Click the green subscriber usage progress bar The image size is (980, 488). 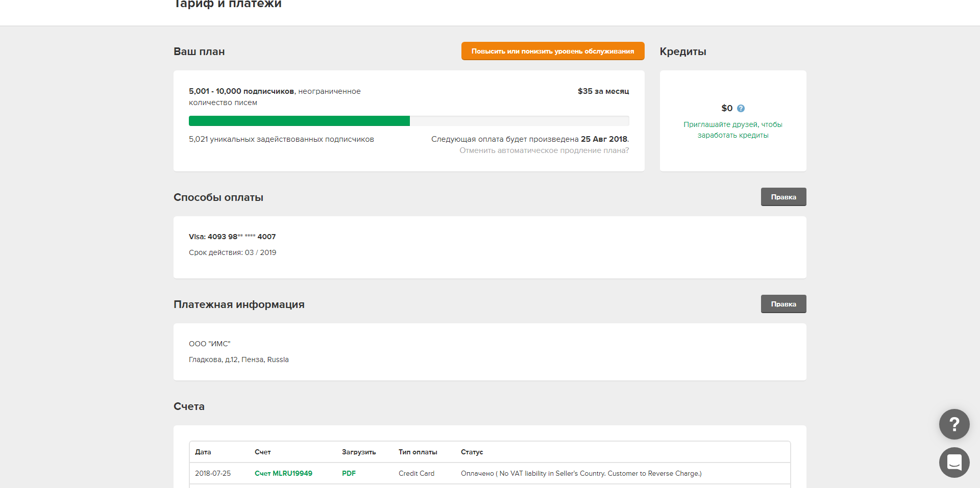point(299,121)
